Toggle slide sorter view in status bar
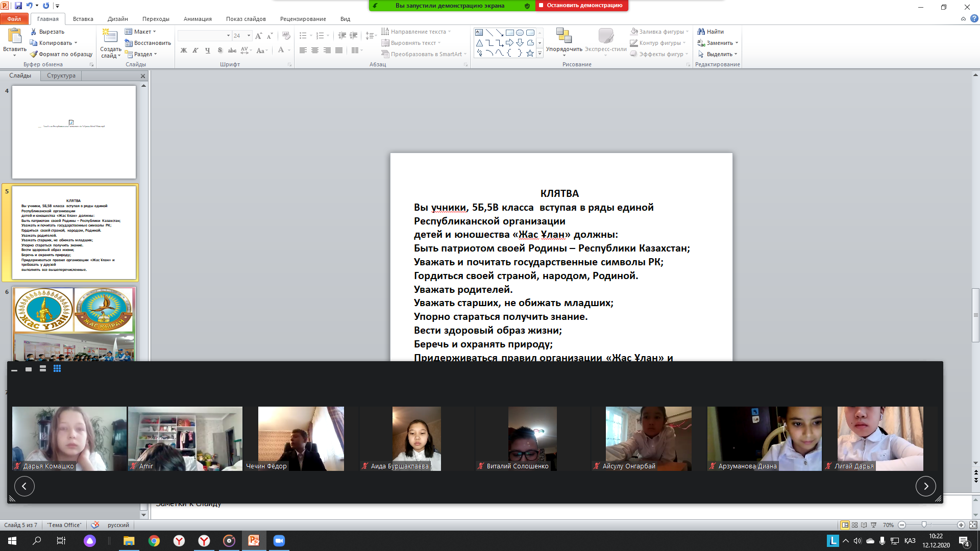This screenshot has width=980, height=551. click(855, 525)
